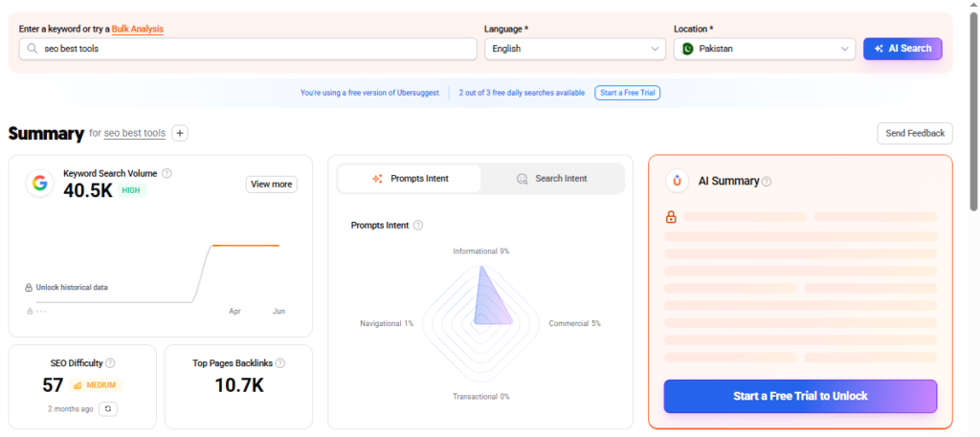
Task: Click the Transactional 0% label
Action: 481,397
